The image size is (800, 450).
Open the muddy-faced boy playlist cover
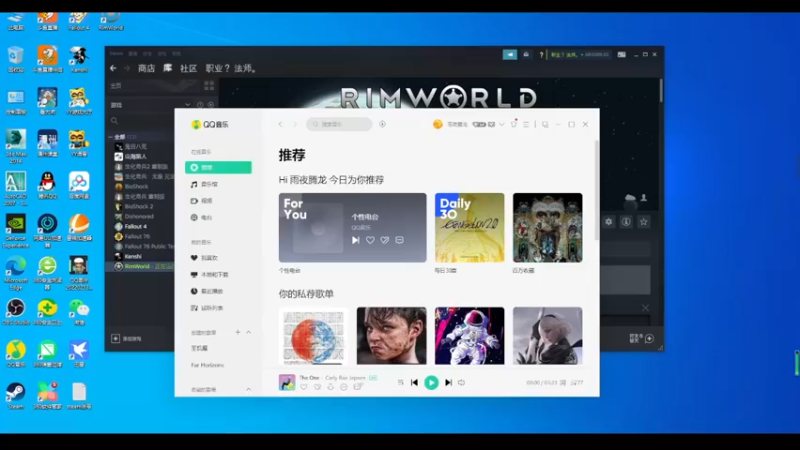click(391, 336)
